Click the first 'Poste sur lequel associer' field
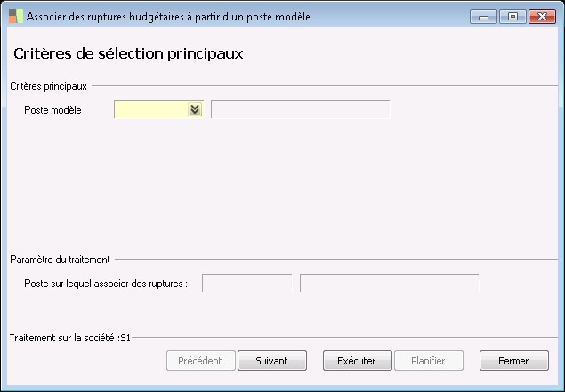Viewport: 565px width, 392px height. 247,284
